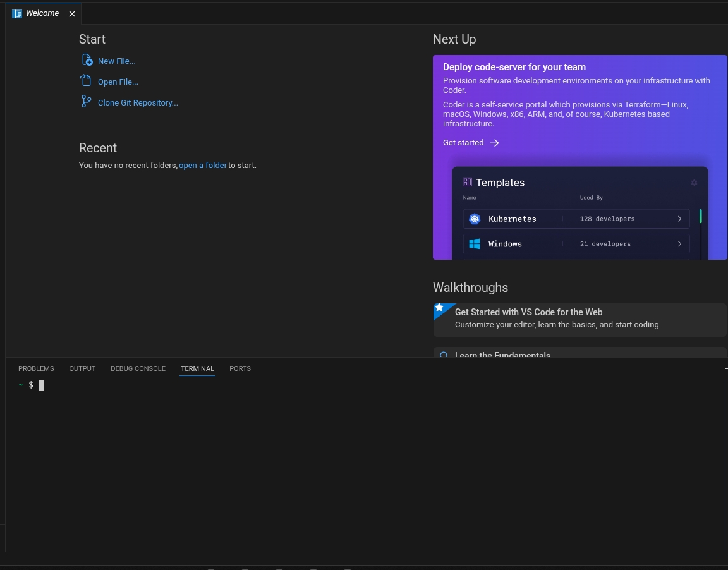The width and height of the screenshot is (728, 570).
Task: Click the Windows template logo
Action: [475, 244]
